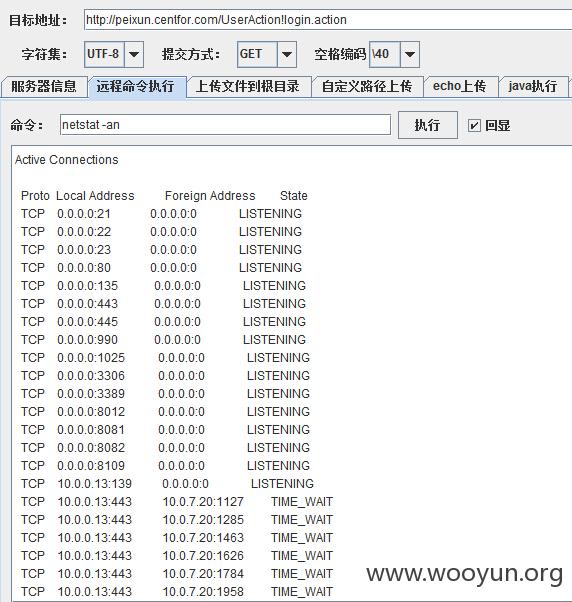
Task: Select the 0.0.0.0:3306 local address
Action: click(x=91, y=376)
